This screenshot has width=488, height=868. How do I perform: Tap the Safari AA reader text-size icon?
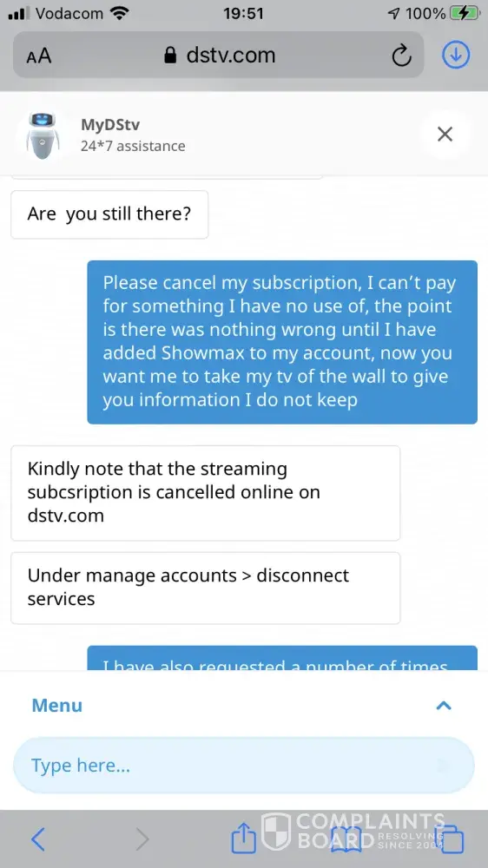(39, 56)
